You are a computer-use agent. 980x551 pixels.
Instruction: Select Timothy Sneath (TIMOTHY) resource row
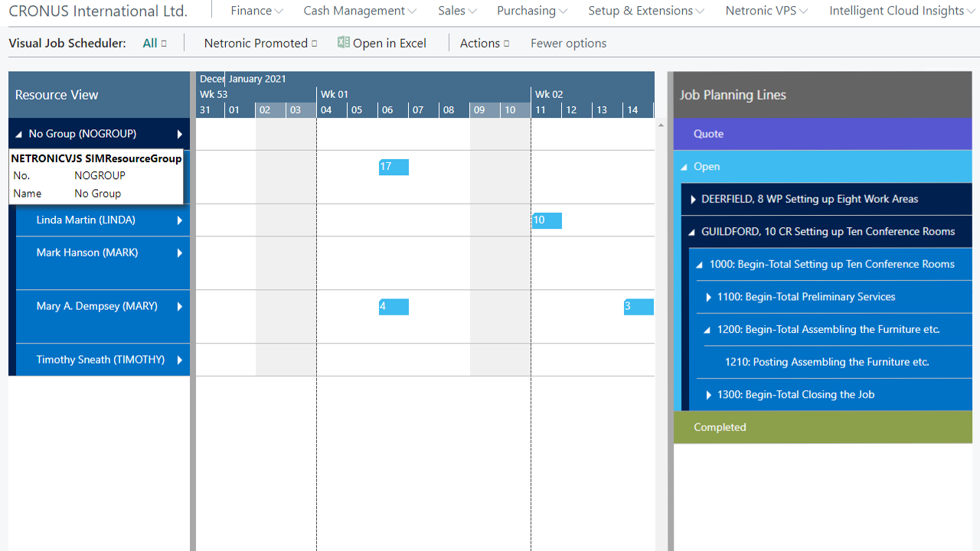(103, 360)
